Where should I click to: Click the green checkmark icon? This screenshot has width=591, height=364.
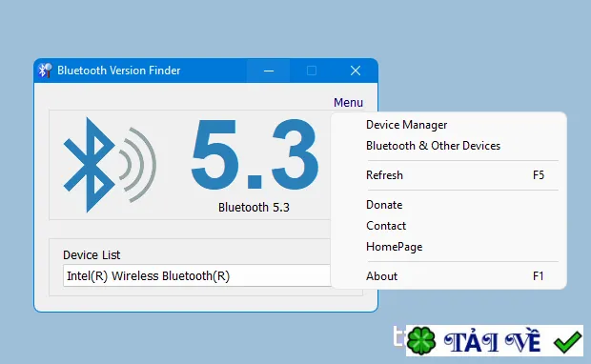pos(567,342)
